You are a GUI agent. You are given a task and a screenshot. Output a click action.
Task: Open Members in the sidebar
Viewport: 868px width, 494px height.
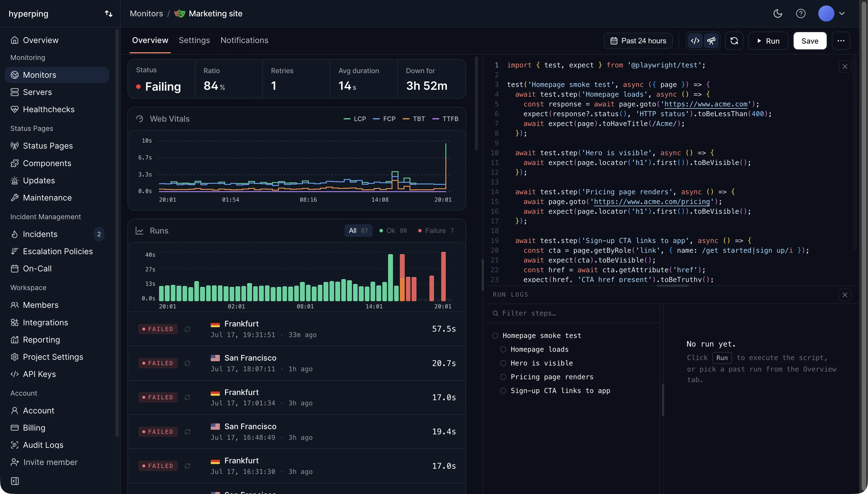[57, 305]
